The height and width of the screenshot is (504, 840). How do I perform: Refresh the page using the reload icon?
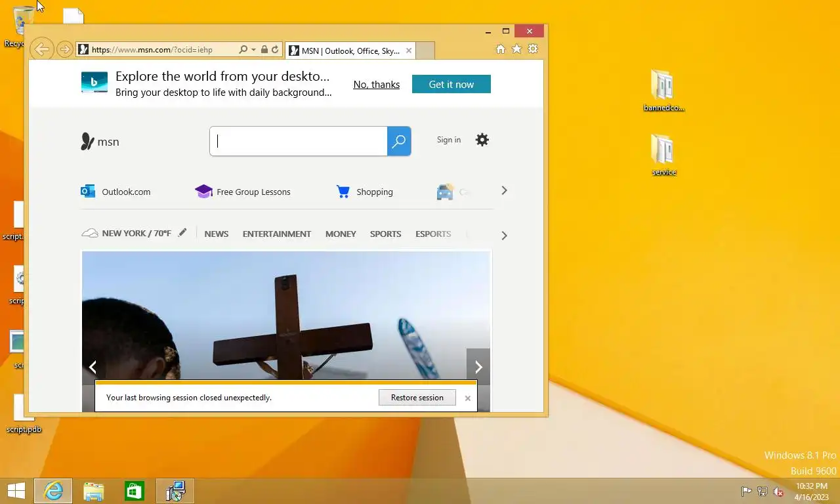tap(275, 50)
